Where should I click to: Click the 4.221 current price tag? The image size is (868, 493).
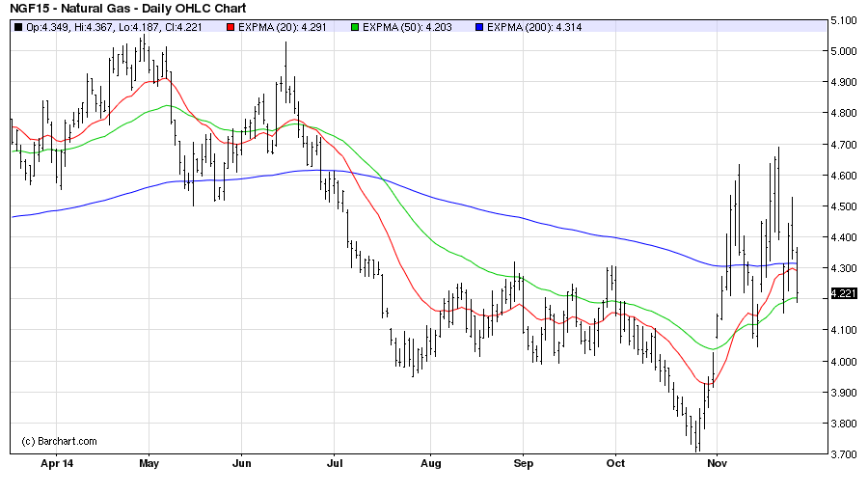coord(844,295)
